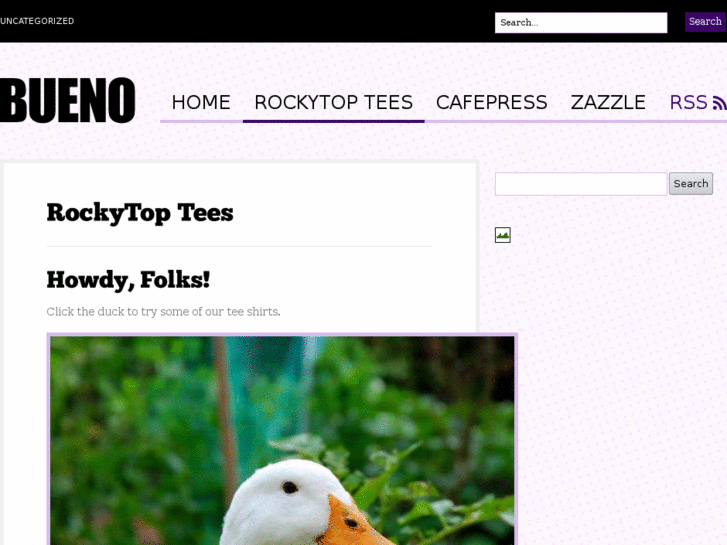Select the ROCKYTOP TEES navigation tab
The image size is (727, 545).
334,103
